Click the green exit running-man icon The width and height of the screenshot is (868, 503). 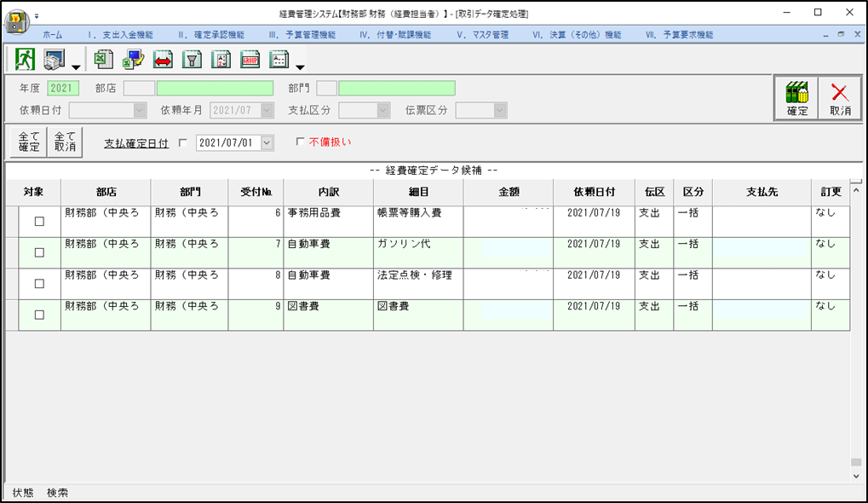tap(25, 60)
